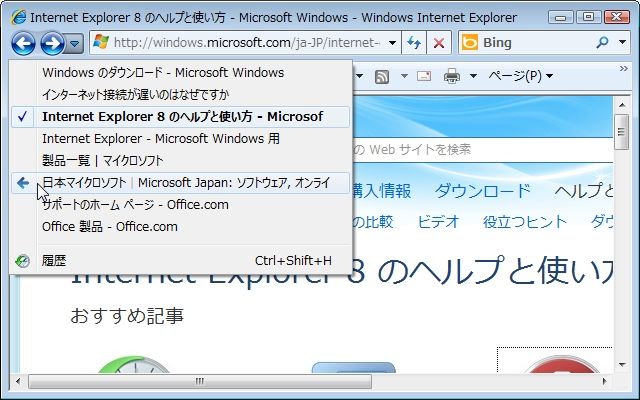640x400 pixels.
Task: Click the Web サイトを検索 search field
Action: click(x=482, y=150)
